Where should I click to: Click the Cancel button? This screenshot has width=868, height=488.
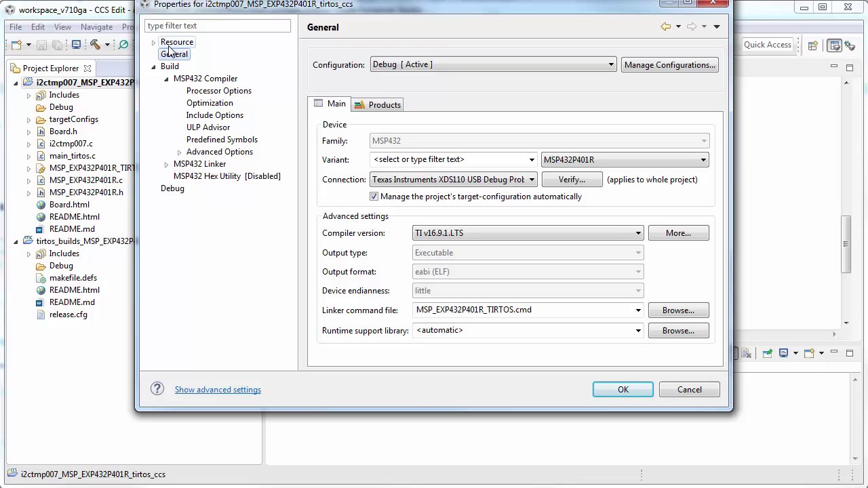pos(690,390)
